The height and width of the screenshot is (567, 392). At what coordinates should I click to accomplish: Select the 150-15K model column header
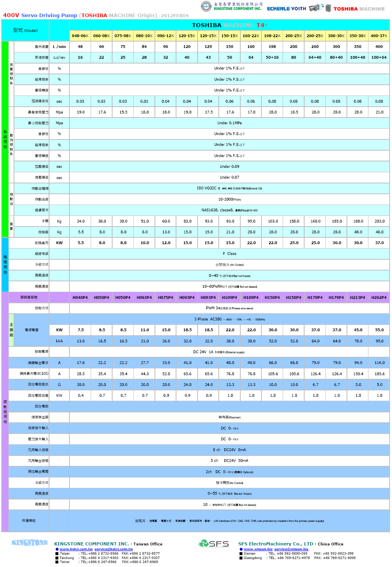[x=230, y=36]
